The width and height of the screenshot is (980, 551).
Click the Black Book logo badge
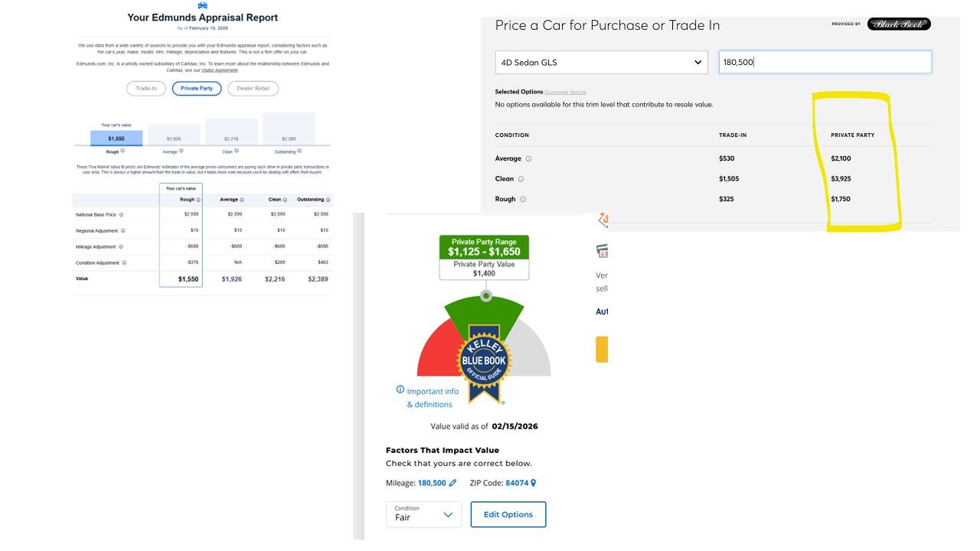(899, 24)
